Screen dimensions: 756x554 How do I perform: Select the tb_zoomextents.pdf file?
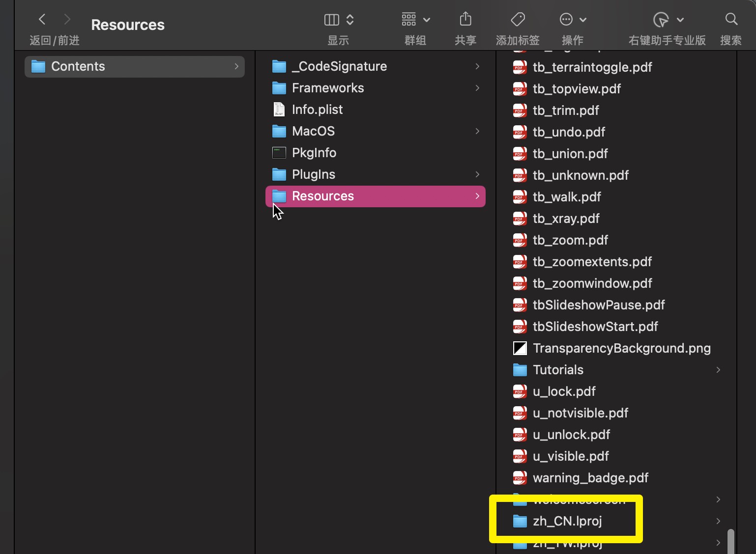point(592,262)
